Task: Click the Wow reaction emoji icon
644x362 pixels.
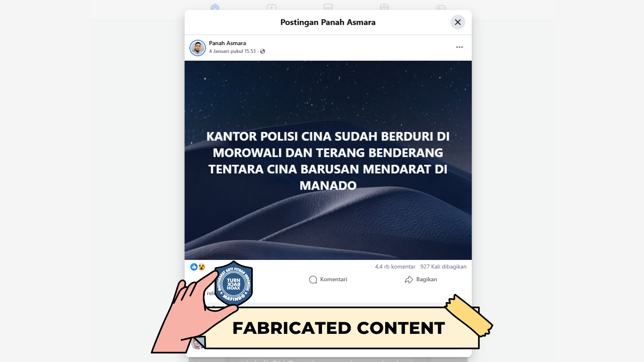Action: click(x=202, y=267)
